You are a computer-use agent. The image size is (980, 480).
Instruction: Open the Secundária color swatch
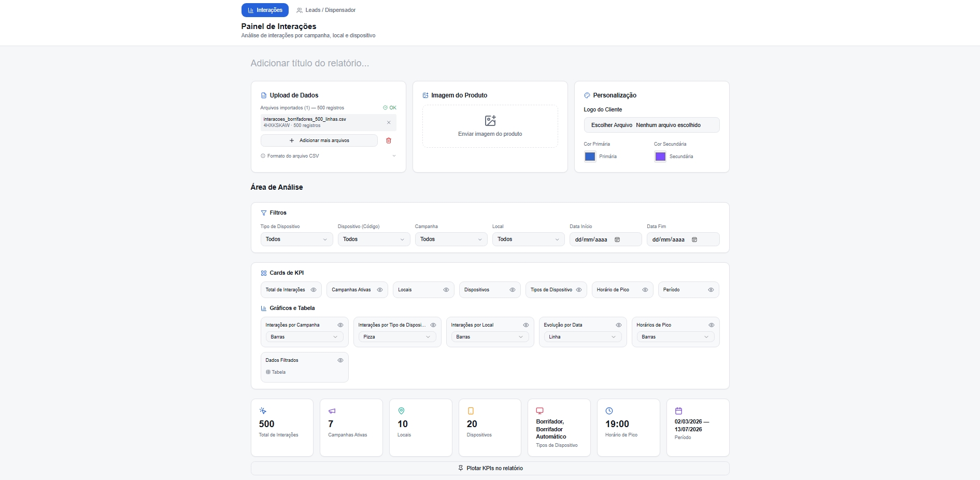coord(660,157)
